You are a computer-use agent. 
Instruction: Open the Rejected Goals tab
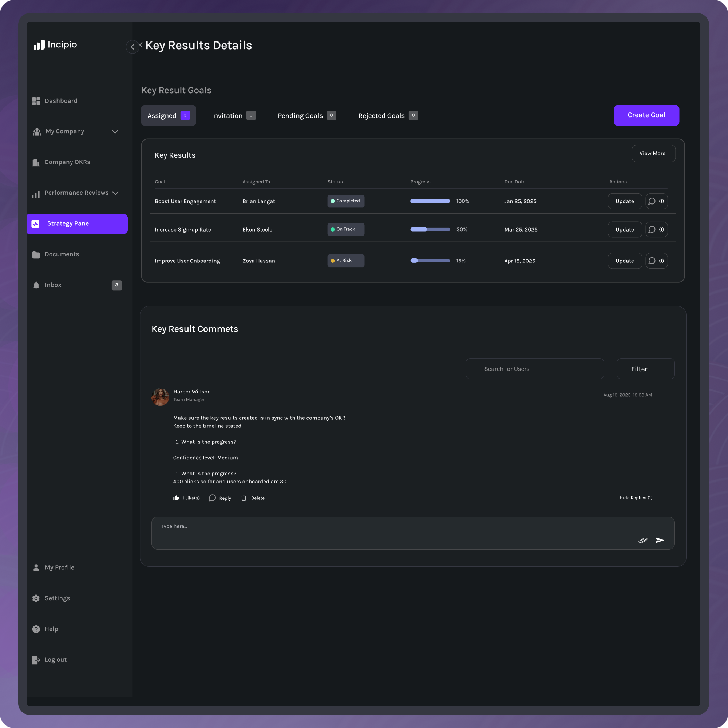tap(387, 115)
